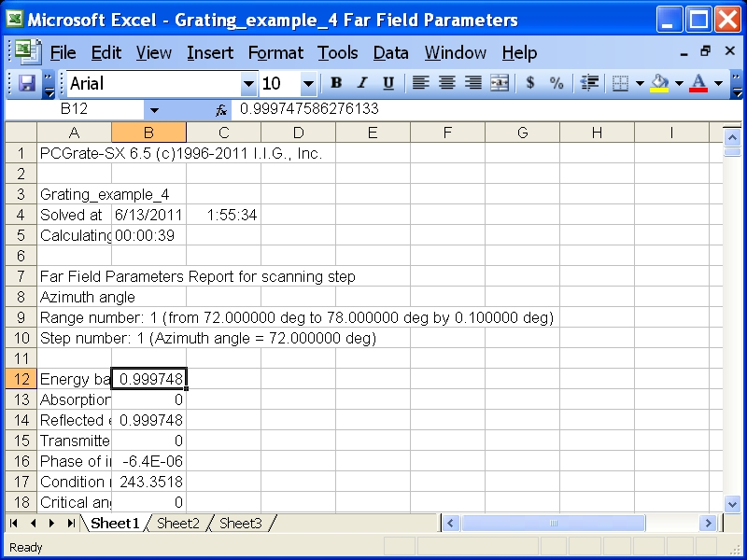The image size is (747, 560).
Task: Apply the red Font Color
Action: pos(698,84)
